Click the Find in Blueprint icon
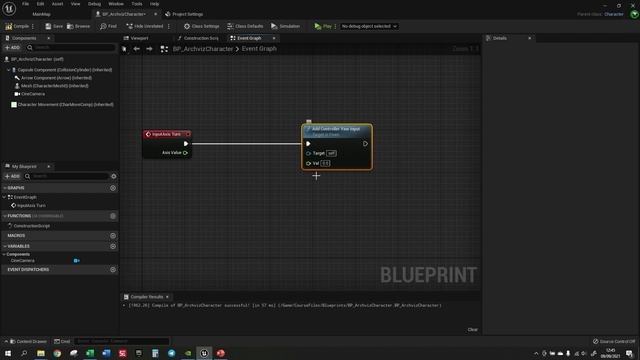The height and width of the screenshot is (360, 640). pyautogui.click(x=103, y=26)
